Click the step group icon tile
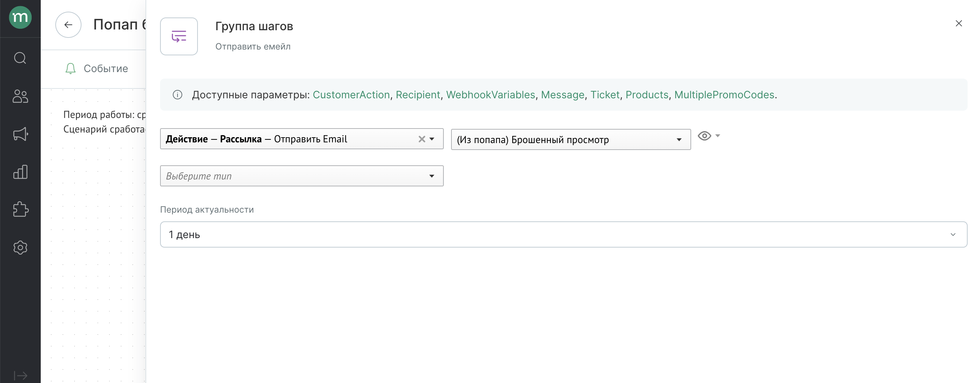The width and height of the screenshot is (980, 383). coord(179,36)
